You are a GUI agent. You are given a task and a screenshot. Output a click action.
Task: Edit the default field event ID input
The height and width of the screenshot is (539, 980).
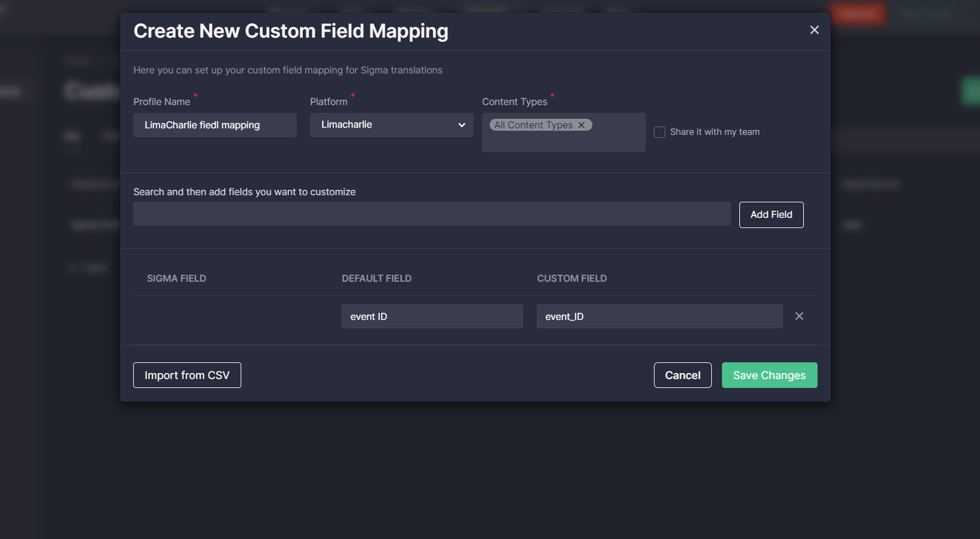[432, 316]
